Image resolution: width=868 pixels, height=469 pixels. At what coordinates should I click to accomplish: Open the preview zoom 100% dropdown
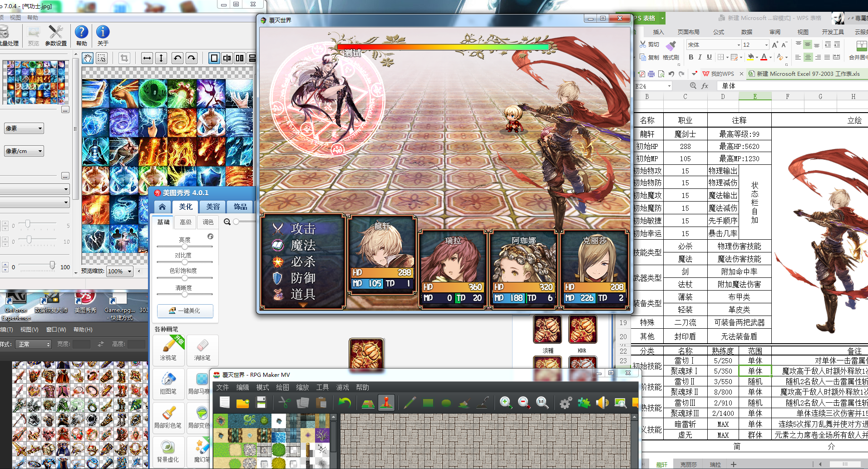pos(120,271)
